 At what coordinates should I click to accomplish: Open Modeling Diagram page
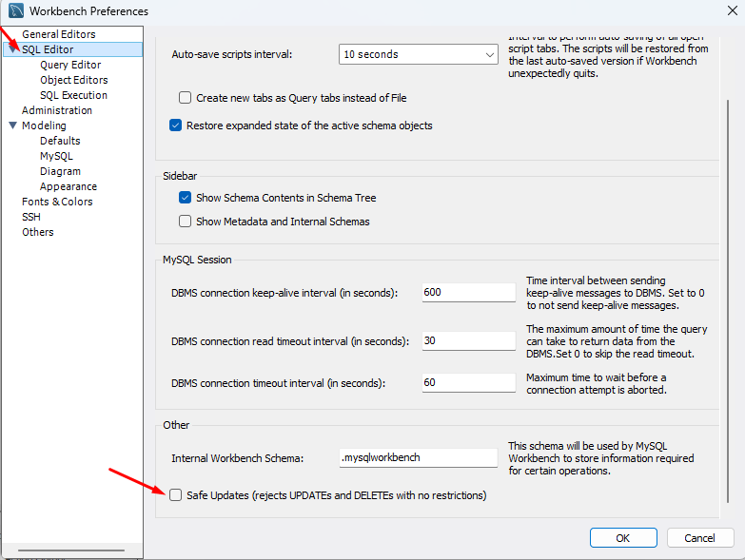point(60,171)
